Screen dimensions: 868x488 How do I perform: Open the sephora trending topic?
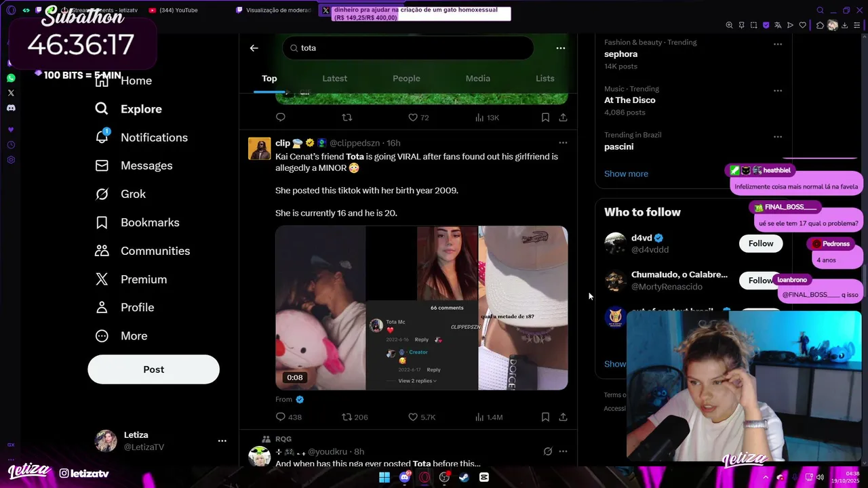click(620, 54)
